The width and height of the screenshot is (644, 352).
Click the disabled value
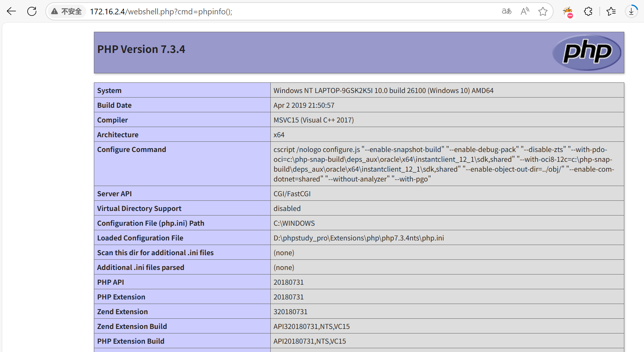pyautogui.click(x=287, y=208)
